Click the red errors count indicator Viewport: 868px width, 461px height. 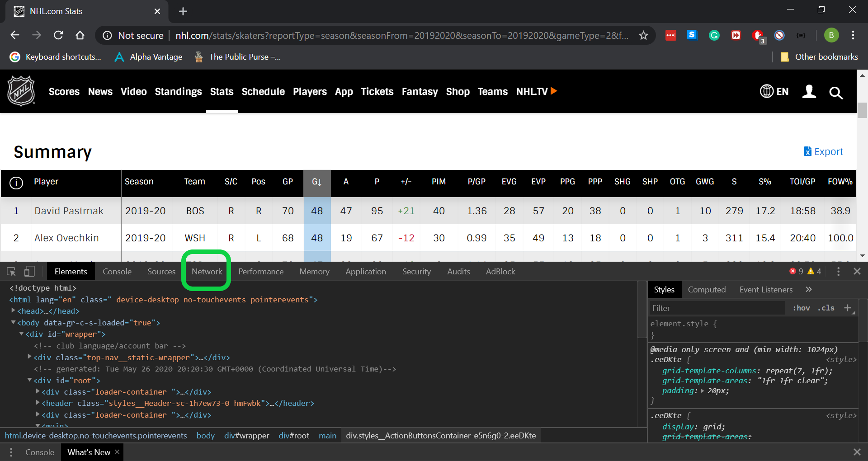[x=797, y=271]
